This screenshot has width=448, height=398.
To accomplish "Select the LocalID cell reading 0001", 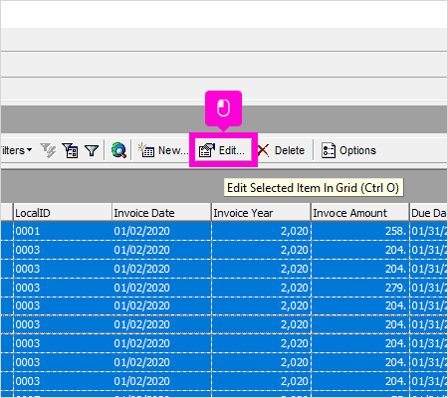I will click(63, 231).
